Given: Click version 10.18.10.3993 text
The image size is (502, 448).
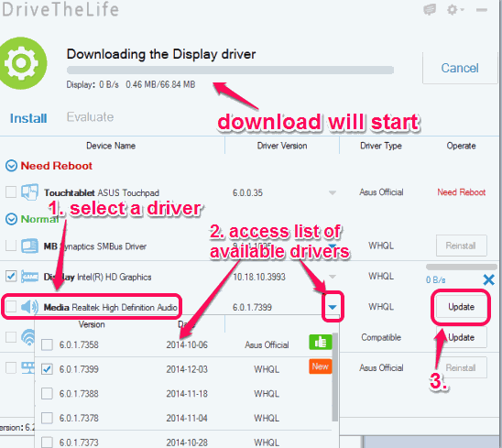Looking at the screenshot, I should (259, 277).
